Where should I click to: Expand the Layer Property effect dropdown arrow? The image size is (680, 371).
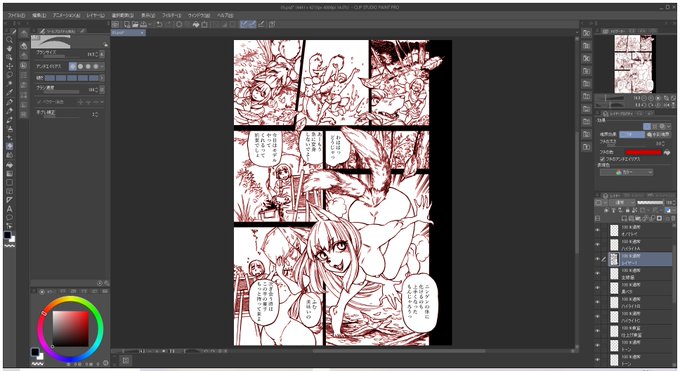(x=669, y=126)
